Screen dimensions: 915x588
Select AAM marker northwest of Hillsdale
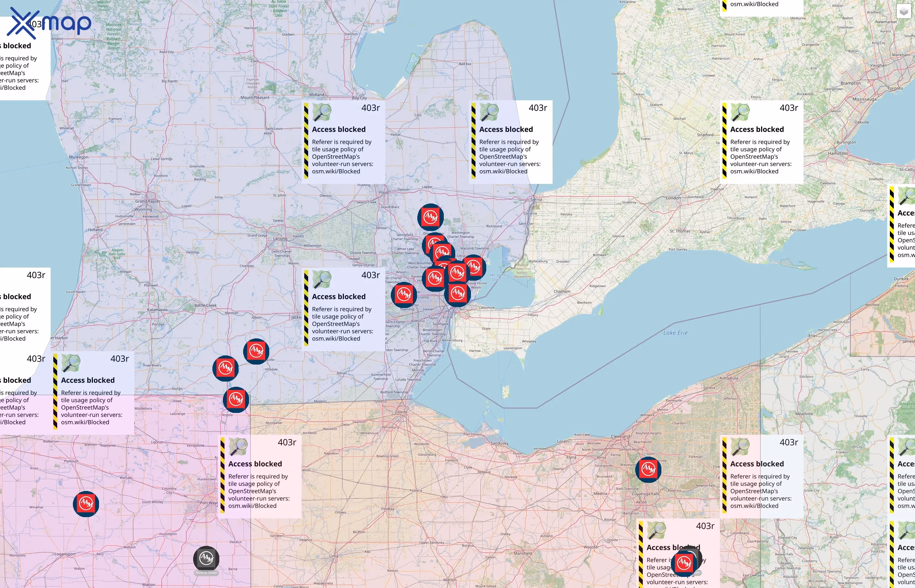pyautogui.click(x=256, y=351)
